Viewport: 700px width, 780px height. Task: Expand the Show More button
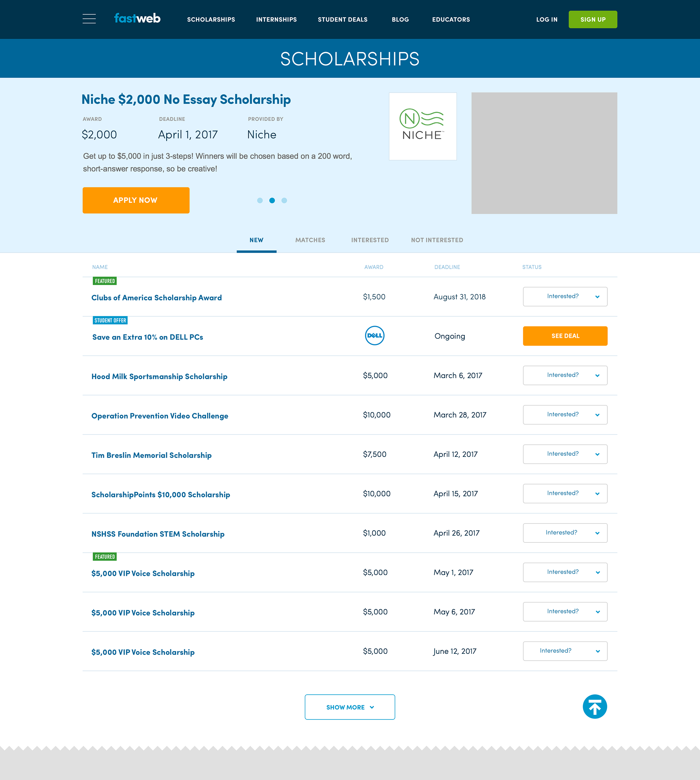click(350, 707)
